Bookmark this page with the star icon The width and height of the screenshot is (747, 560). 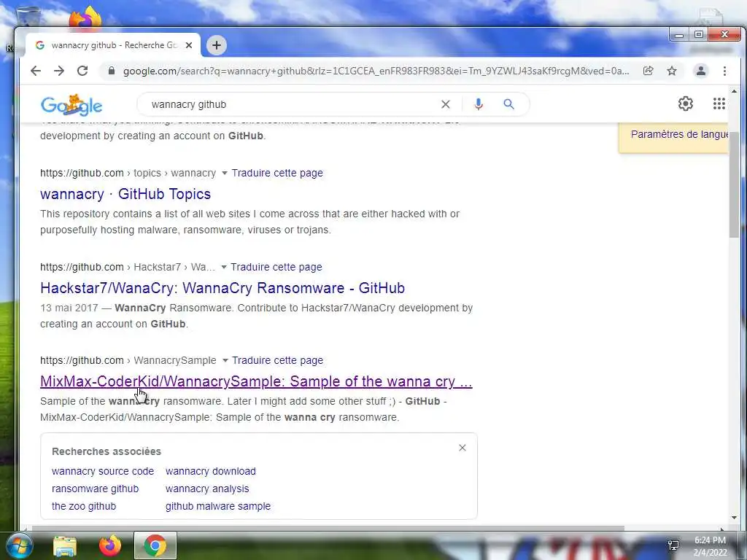tap(672, 71)
